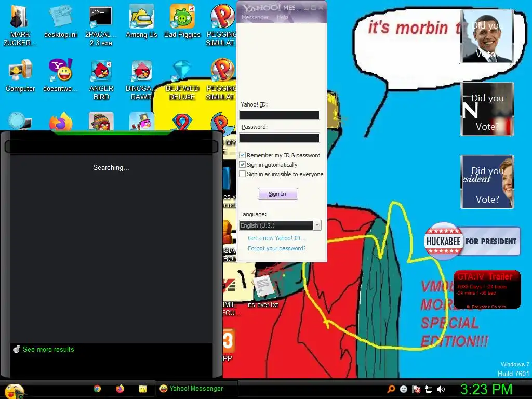The image size is (532, 399).
Task: Click the GTA:IV Trailer countdown gadget
Action: (487, 289)
